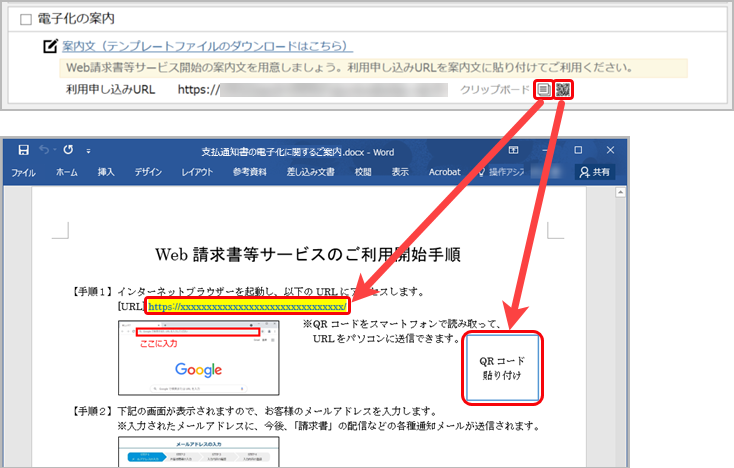Open the ファイル tab in Word
This screenshot has width=734, height=468.
pos(23,172)
